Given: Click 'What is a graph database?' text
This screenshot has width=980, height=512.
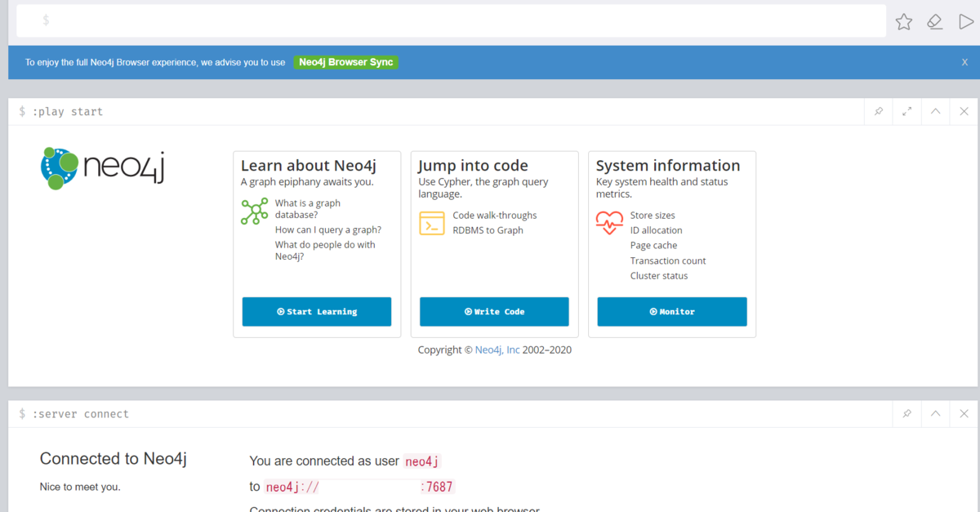Looking at the screenshot, I should pos(308,209).
